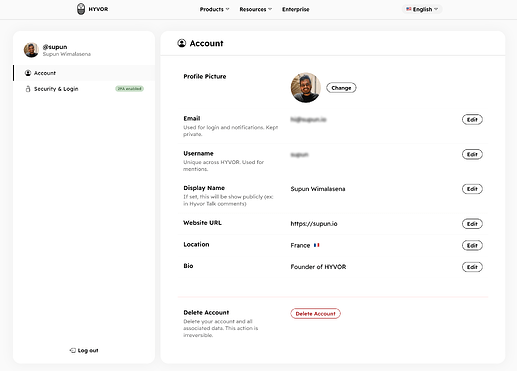This screenshot has height=371, width=517.
Task: Click the flag icon in language selector
Action: tap(409, 9)
